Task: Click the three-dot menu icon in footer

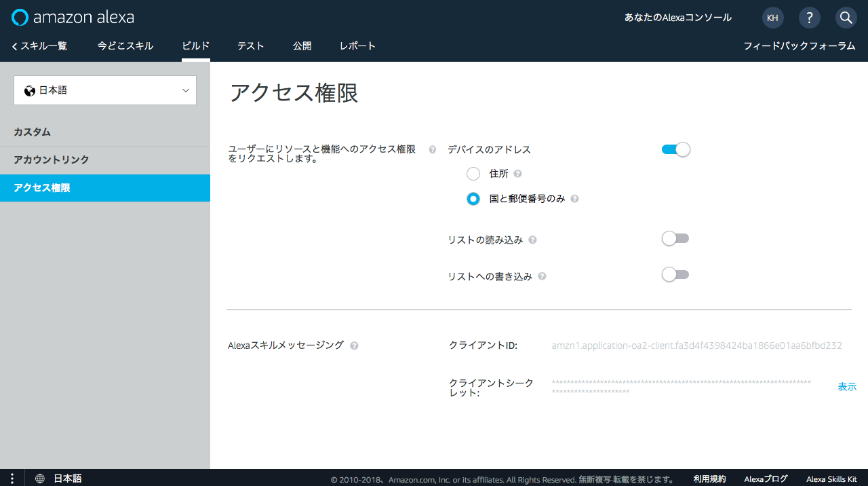Action: coord(12,479)
